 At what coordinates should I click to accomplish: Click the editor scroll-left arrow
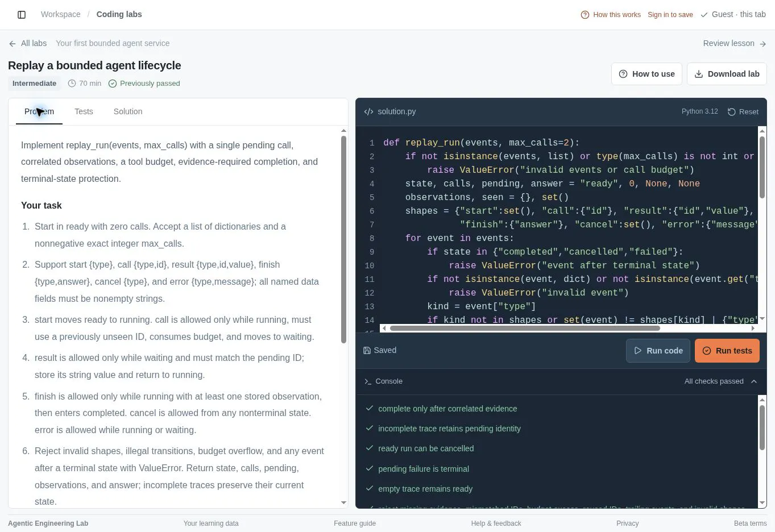click(384, 328)
